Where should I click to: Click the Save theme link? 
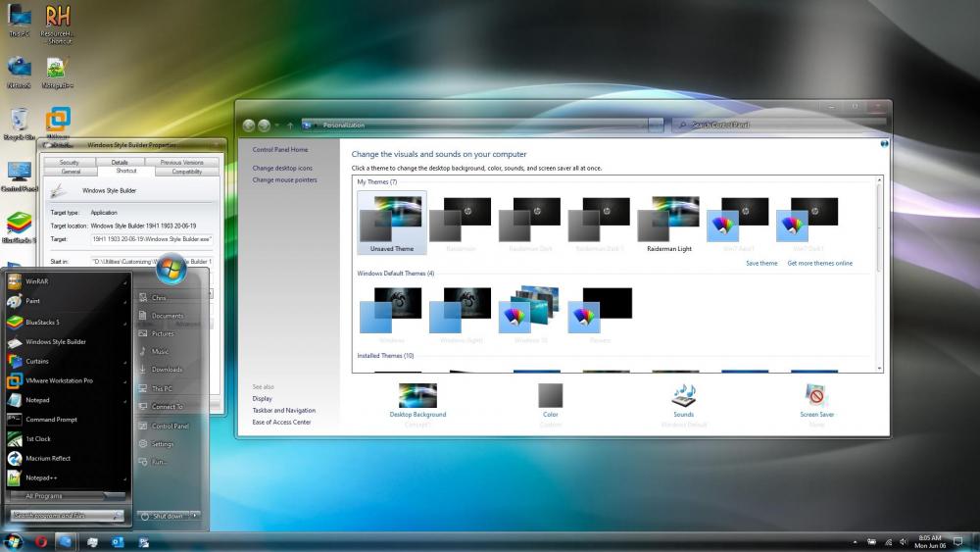(761, 263)
